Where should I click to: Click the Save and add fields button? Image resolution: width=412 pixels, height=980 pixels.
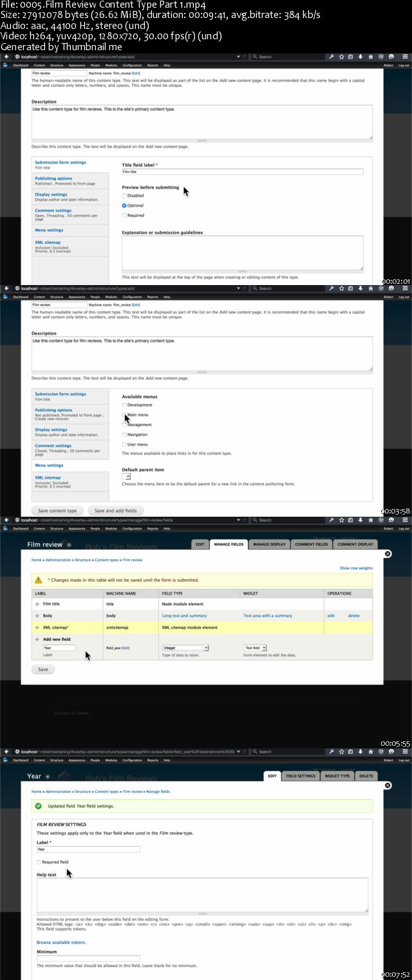(116, 510)
